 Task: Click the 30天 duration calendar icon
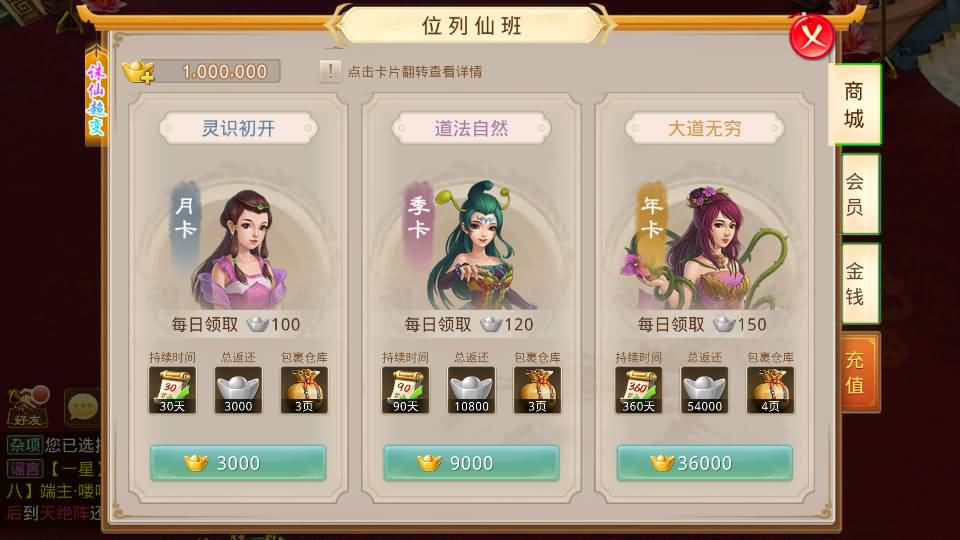[x=173, y=390]
